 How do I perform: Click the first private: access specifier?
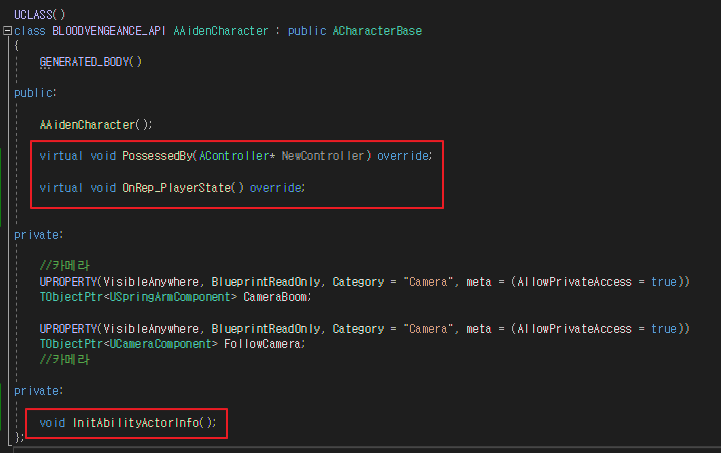38,235
